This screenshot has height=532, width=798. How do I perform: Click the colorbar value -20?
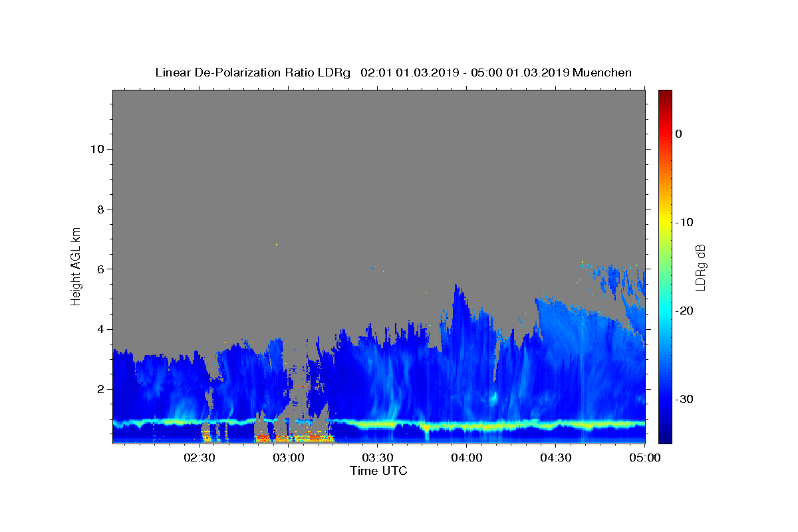685,311
